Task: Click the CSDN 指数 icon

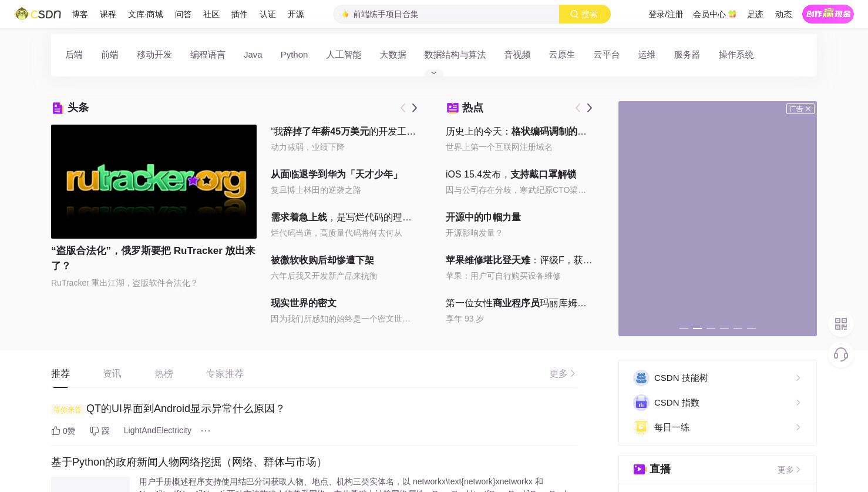Action: pos(641,403)
